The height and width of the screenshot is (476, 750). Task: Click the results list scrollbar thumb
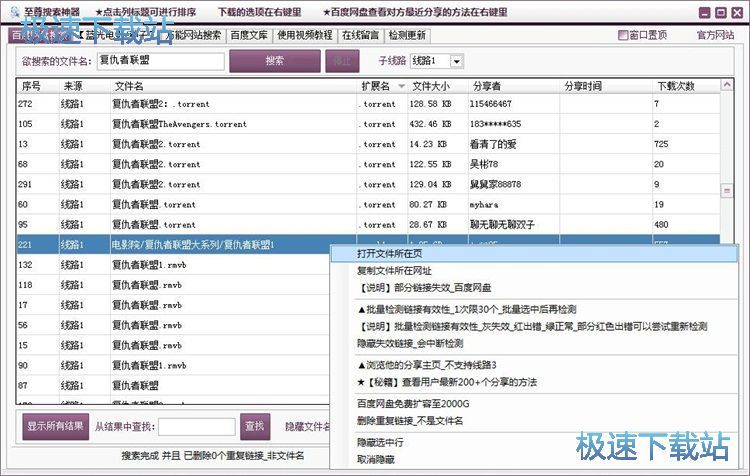[x=727, y=191]
